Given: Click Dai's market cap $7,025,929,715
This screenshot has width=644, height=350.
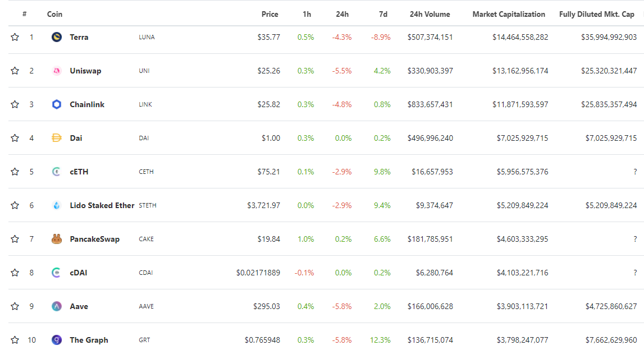Looking at the screenshot, I should 522,138.
